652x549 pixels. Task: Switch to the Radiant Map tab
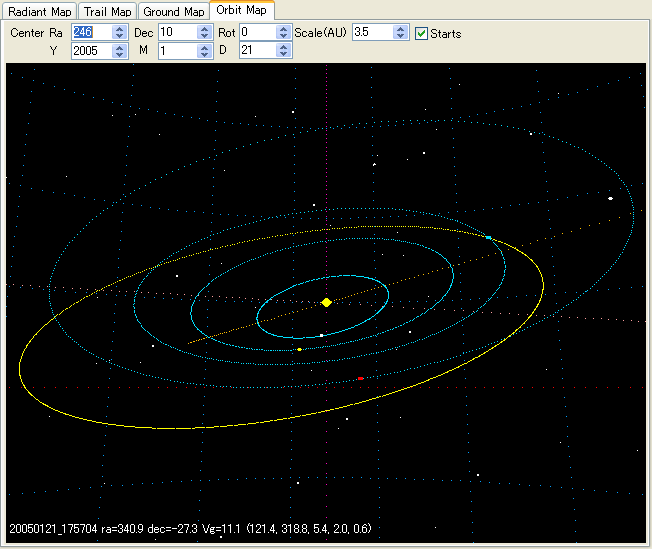coord(40,12)
